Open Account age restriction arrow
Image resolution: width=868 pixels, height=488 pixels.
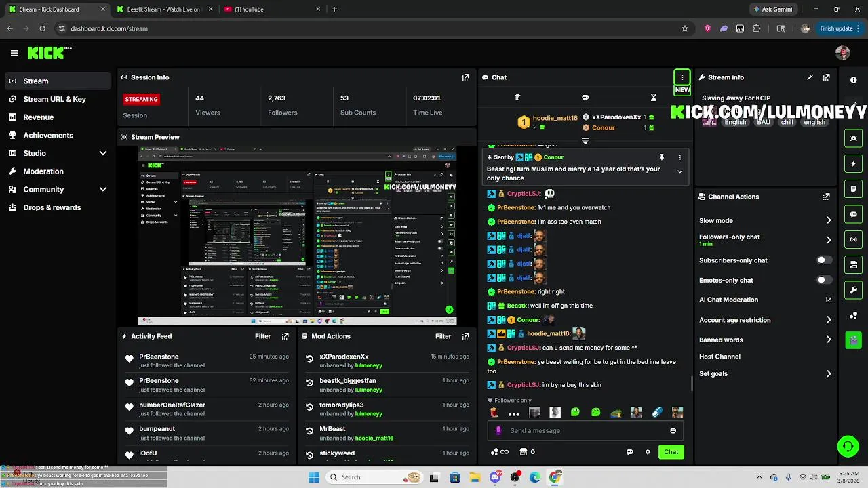829,320
